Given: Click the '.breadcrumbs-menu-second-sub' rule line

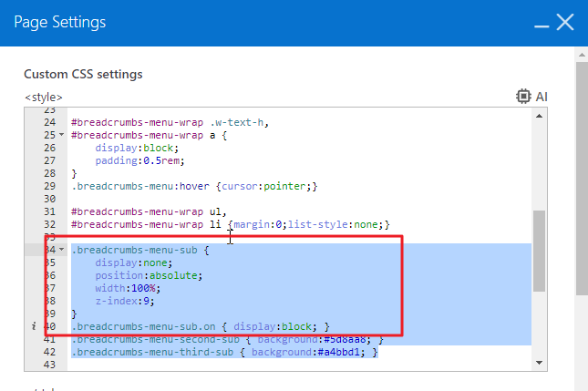Looking at the screenshot, I should tap(227, 339).
